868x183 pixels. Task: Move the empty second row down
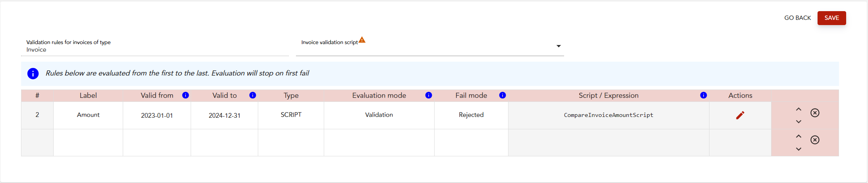pyautogui.click(x=798, y=149)
